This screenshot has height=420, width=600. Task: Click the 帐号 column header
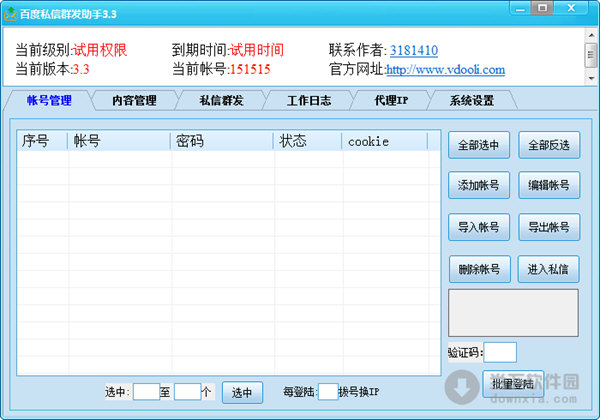tap(119, 141)
